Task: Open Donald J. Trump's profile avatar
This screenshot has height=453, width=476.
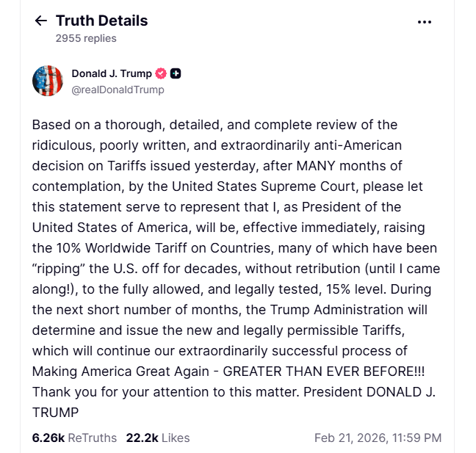Action: point(48,81)
